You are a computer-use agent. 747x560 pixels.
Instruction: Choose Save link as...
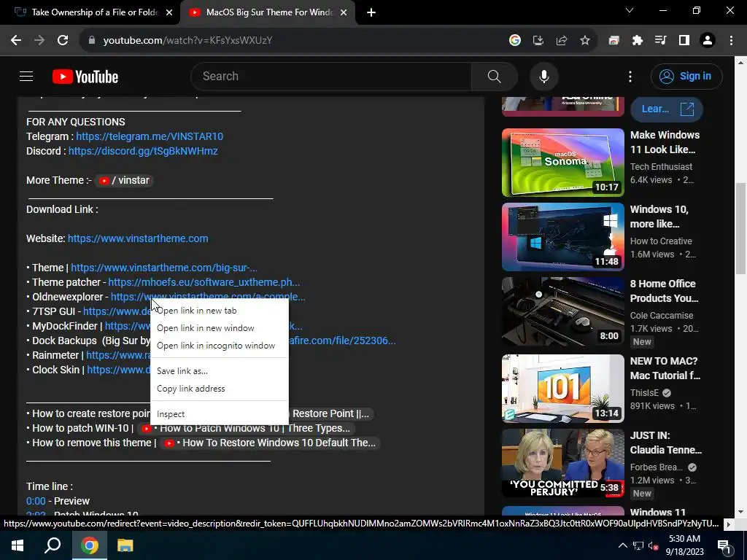point(219,371)
